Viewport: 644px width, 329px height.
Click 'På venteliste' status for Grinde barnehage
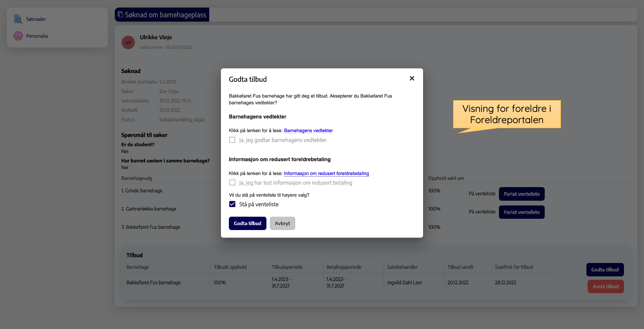tap(482, 194)
